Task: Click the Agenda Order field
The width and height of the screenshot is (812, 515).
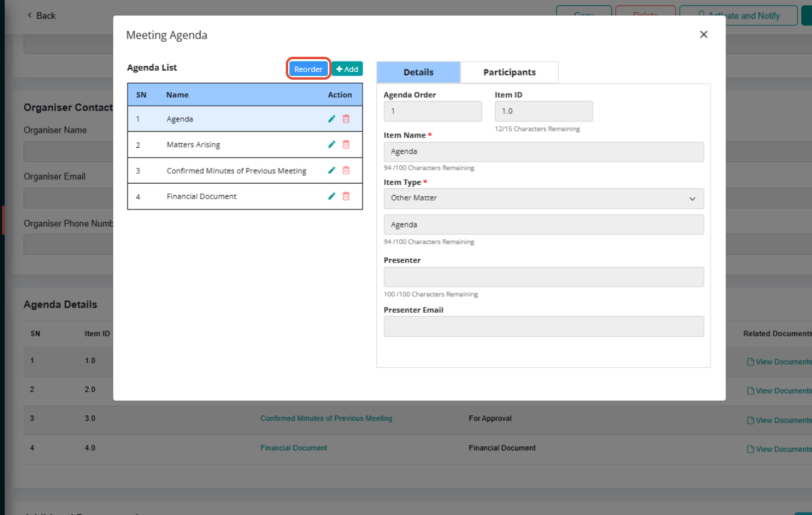Action: coord(433,111)
